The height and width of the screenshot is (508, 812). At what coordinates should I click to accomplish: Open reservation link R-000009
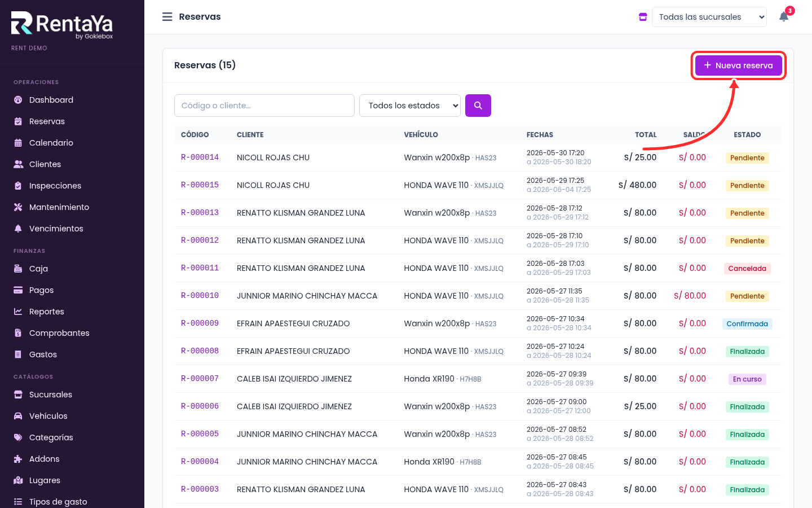click(x=200, y=323)
